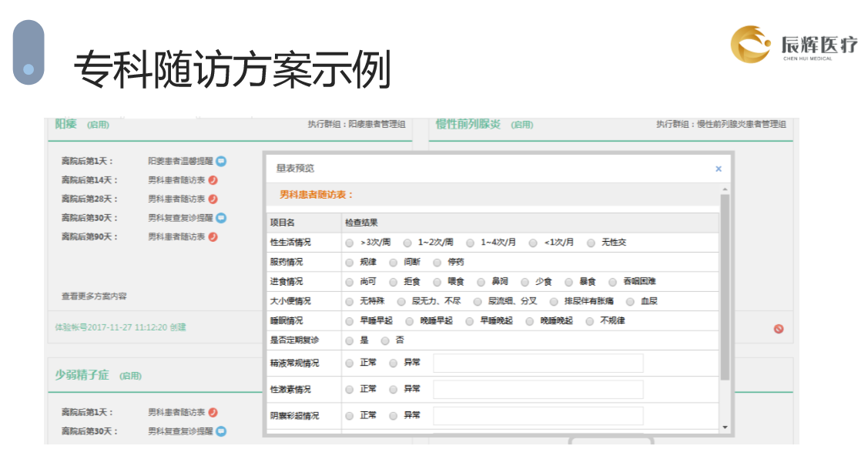Click red form icon on 少弱精子症 离院后第1天 row
868x456 pixels.
(x=213, y=412)
